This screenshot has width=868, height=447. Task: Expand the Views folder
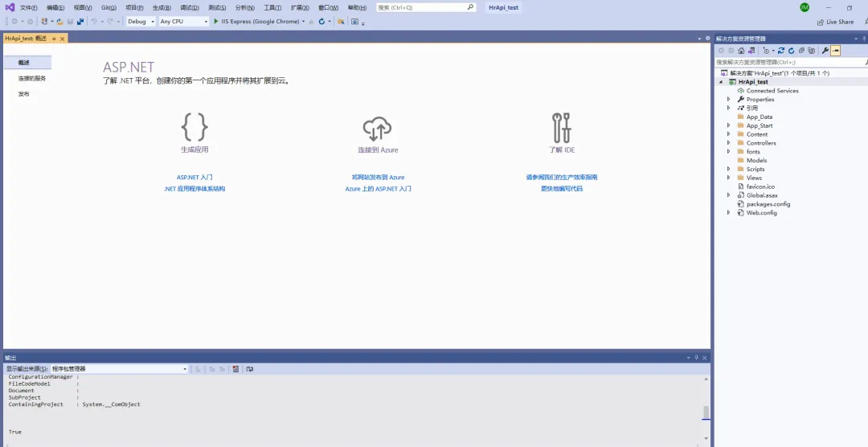(728, 178)
